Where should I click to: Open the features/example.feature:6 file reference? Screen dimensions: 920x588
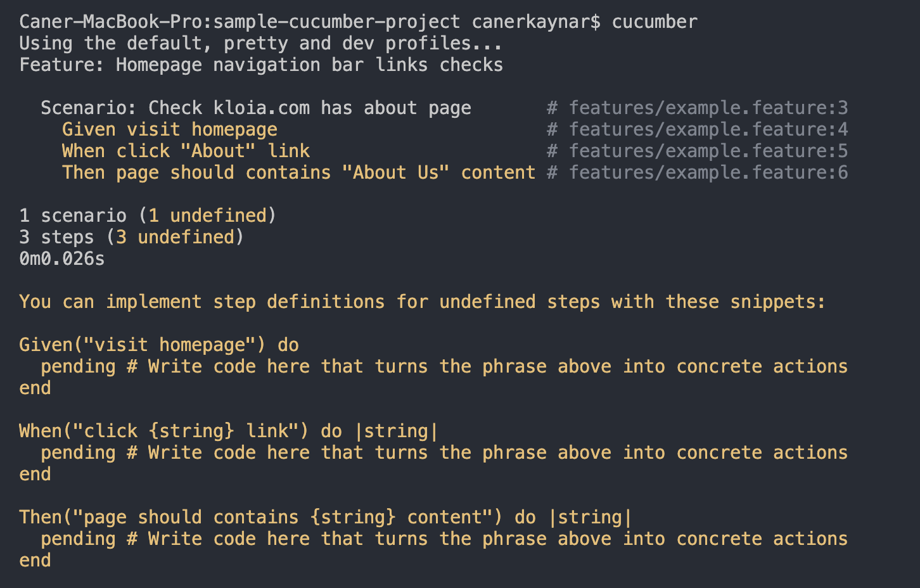pyautogui.click(x=708, y=173)
